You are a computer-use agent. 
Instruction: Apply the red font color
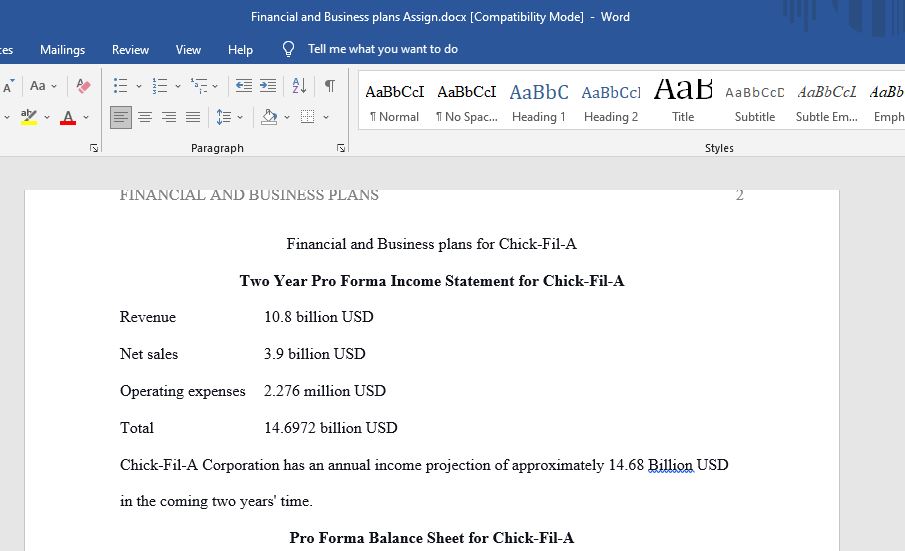[x=68, y=118]
